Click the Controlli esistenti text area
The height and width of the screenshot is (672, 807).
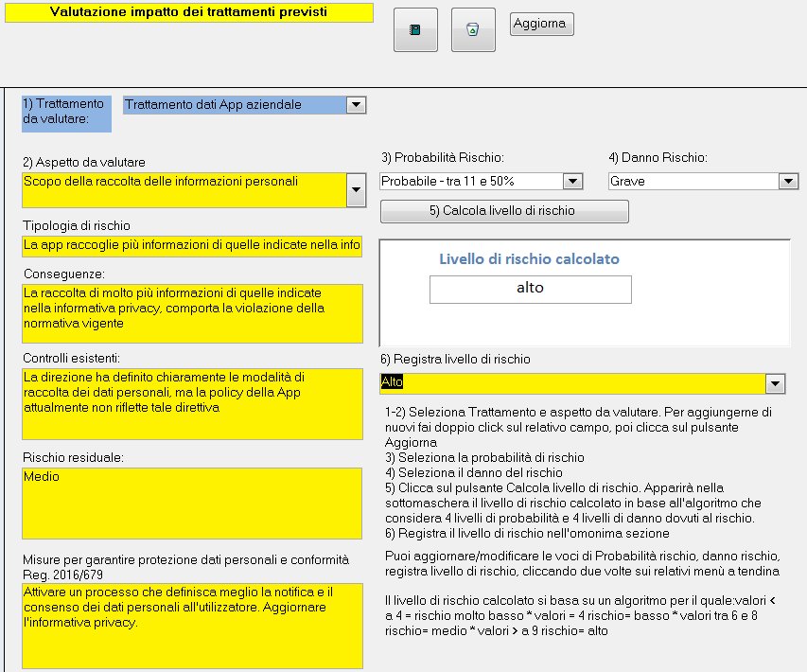pyautogui.click(x=192, y=403)
